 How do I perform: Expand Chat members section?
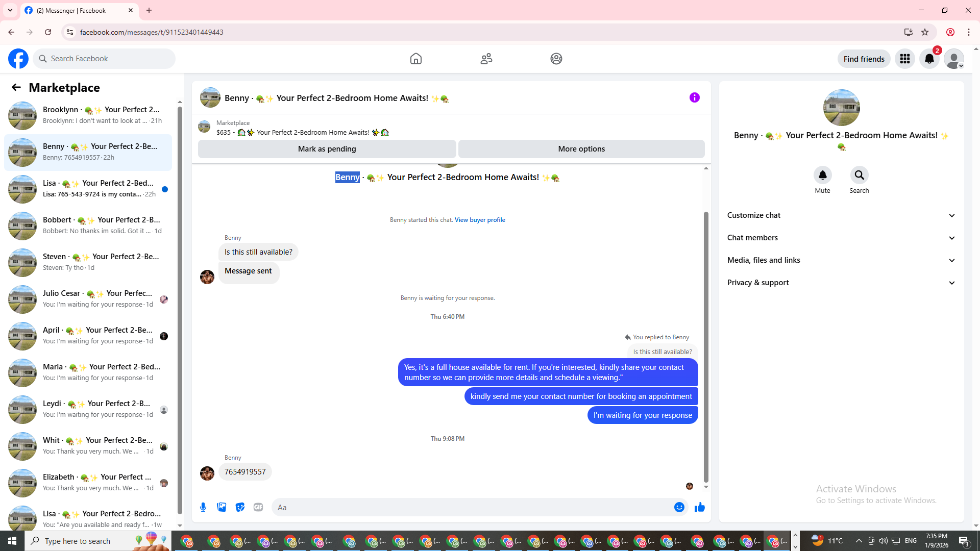click(841, 238)
